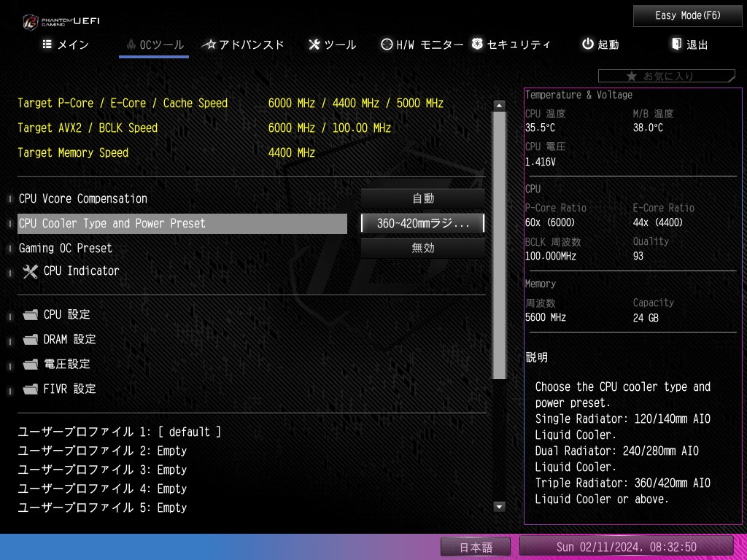Select ユーザープロファイル 4: Empty
This screenshot has width=747, height=560.
pos(102,489)
